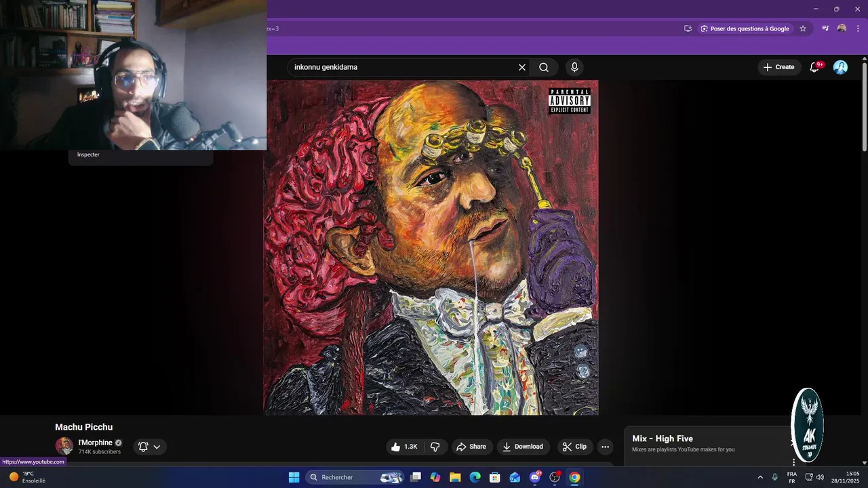Open Chrome three-dot menu
The height and width of the screenshot is (488, 868).
[x=858, y=28]
